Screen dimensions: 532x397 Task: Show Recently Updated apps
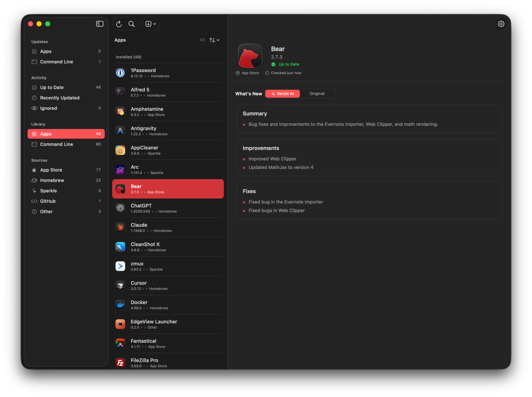(x=66, y=98)
